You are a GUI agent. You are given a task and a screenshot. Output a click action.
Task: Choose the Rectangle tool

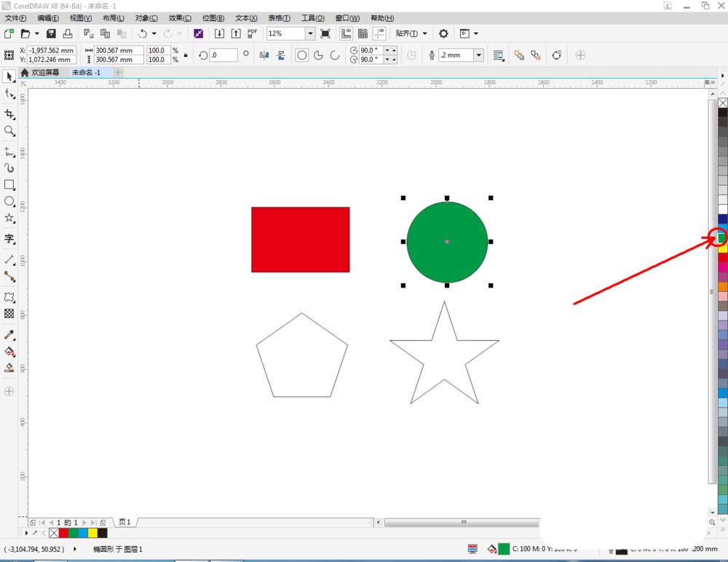(x=9, y=185)
